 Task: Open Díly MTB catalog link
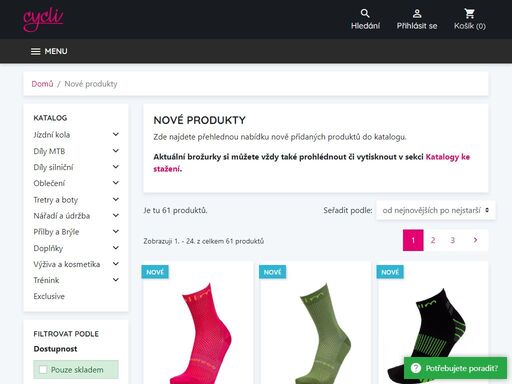coord(49,151)
